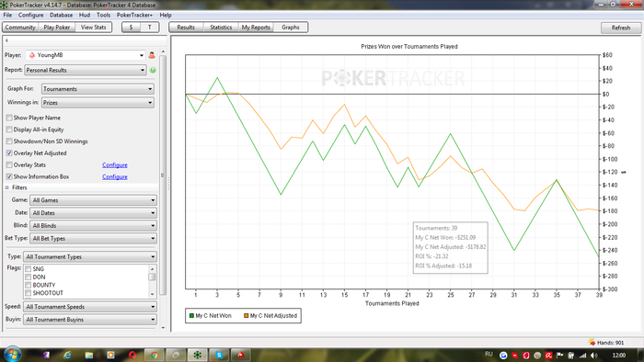Image resolution: width=644 pixels, height=362 pixels.
Task: Open the Date All Dates dropdown
Action: coord(93,213)
